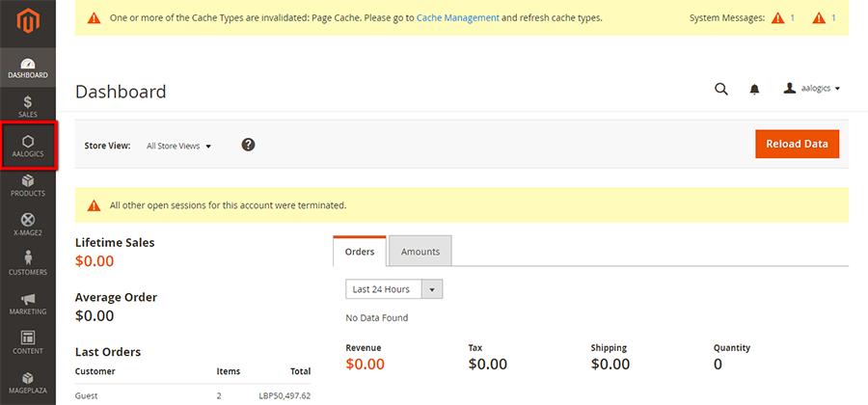Expand the All Store Views dropdown

pyautogui.click(x=178, y=146)
